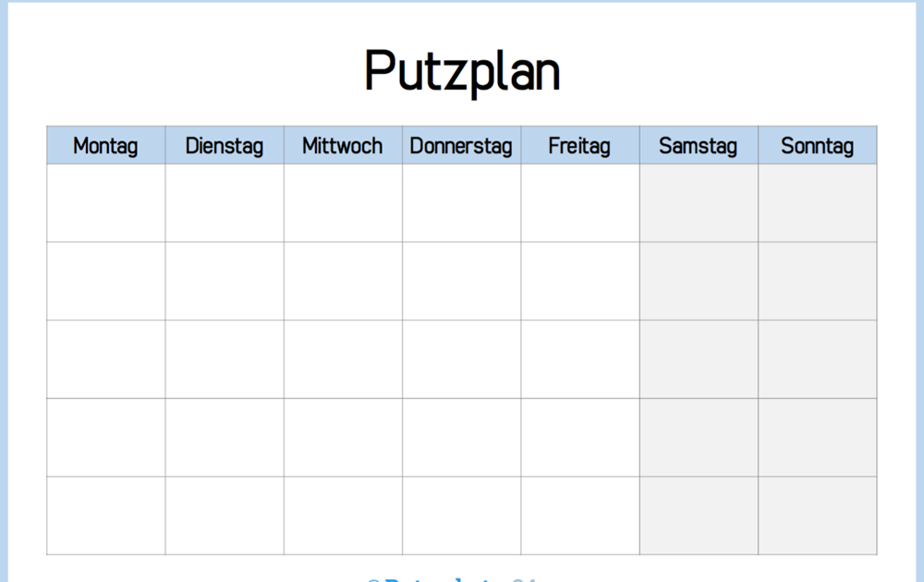Viewport: 924px width, 582px height.
Task: Select the Montag column header
Action: point(106,145)
